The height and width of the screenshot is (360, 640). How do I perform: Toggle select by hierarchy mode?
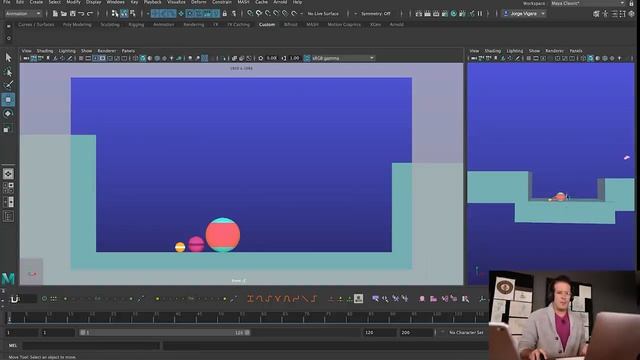coord(115,13)
